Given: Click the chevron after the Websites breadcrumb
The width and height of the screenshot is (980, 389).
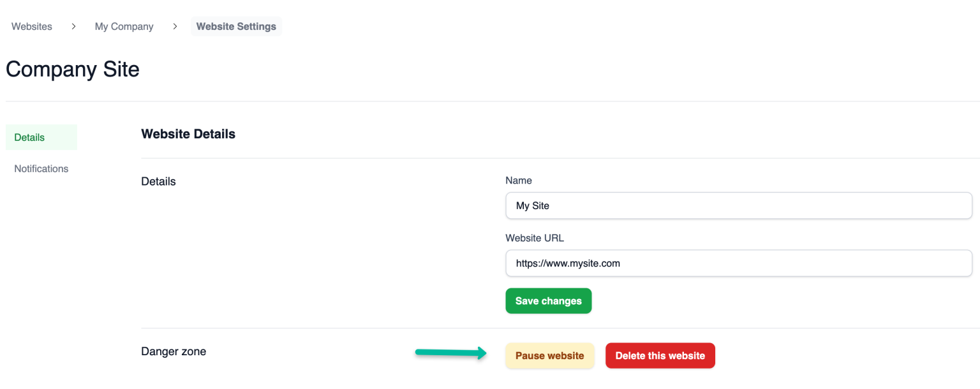Looking at the screenshot, I should (73, 26).
